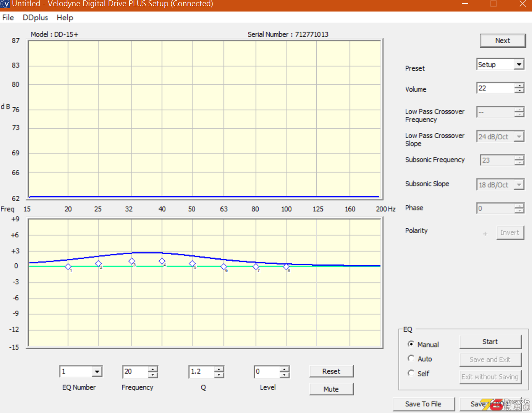Click the Save To File button

pos(423,404)
